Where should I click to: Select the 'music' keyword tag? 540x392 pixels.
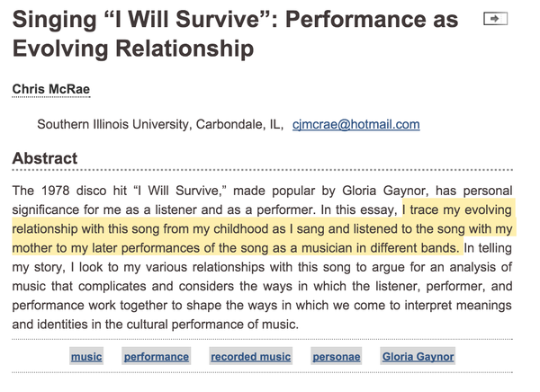86,356
